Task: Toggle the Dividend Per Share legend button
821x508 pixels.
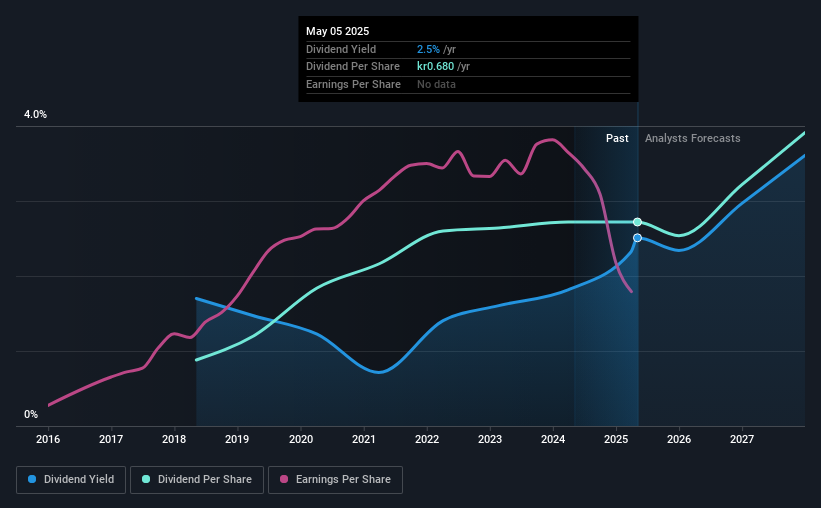Action: [197, 480]
